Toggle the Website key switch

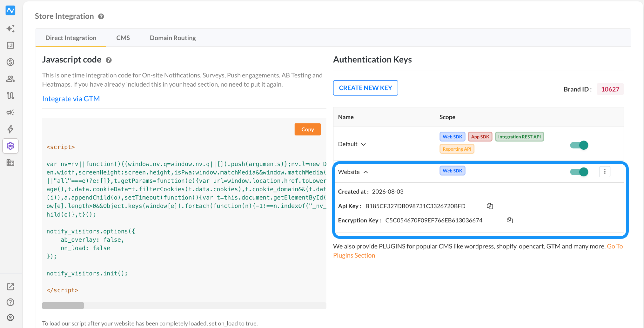click(x=579, y=172)
